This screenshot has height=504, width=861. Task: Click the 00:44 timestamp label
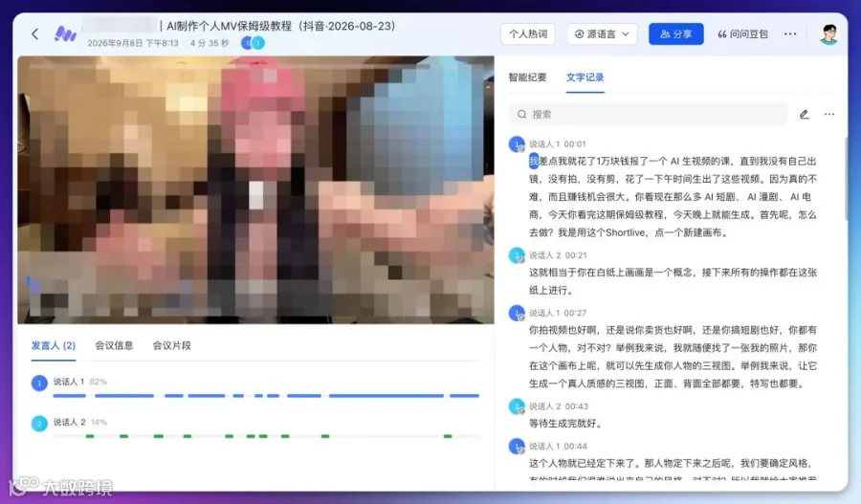point(576,447)
